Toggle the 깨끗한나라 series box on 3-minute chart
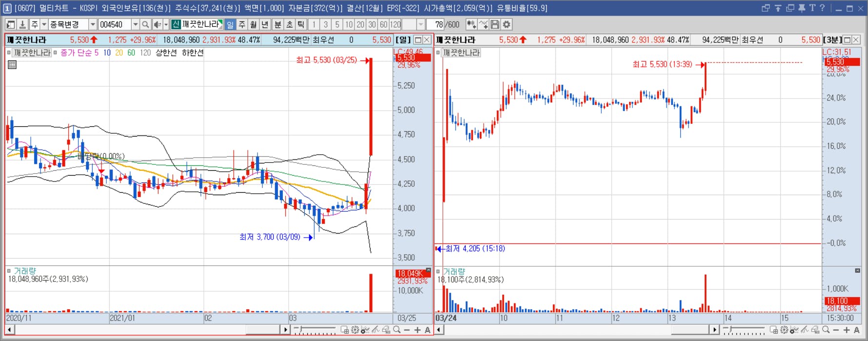 pyautogui.click(x=438, y=53)
